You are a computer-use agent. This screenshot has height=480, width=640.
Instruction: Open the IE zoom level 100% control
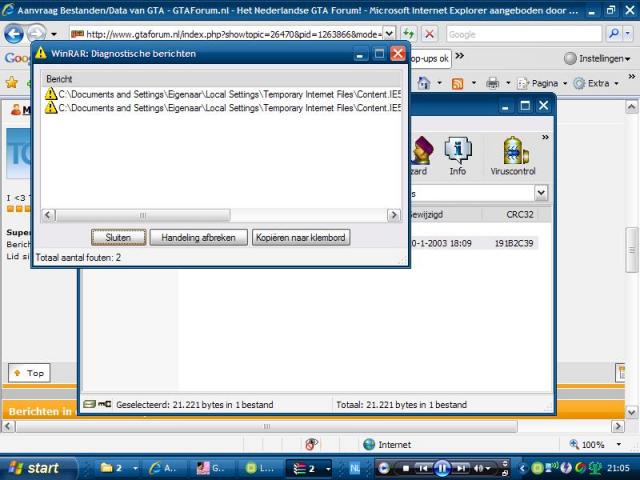coord(596,444)
